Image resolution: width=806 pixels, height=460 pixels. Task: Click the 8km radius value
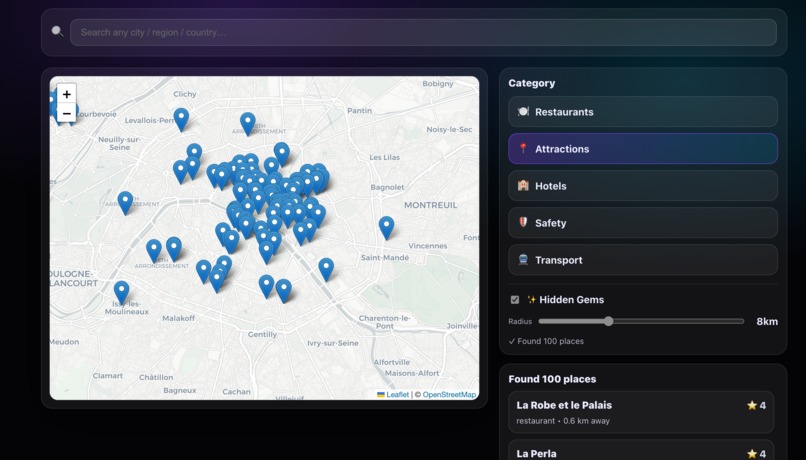(766, 322)
